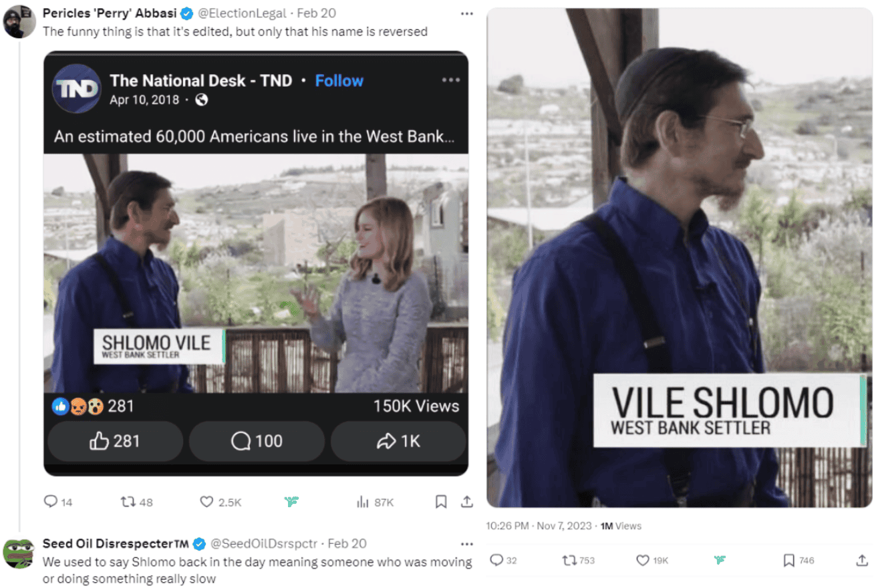882x588 pixels.
Task: Click Perry's tweet text about reversed name
Action: click(235, 31)
